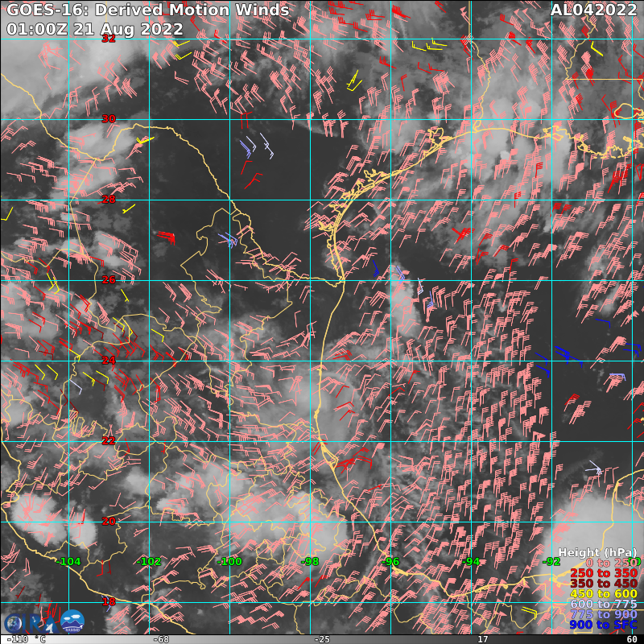Screen dimensions: 644x644
Task: Select the '350 to 450' legend entry
Action: tap(604, 584)
